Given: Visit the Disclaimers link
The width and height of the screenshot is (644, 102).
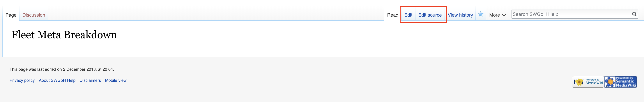Looking at the screenshot, I should pos(90,80).
